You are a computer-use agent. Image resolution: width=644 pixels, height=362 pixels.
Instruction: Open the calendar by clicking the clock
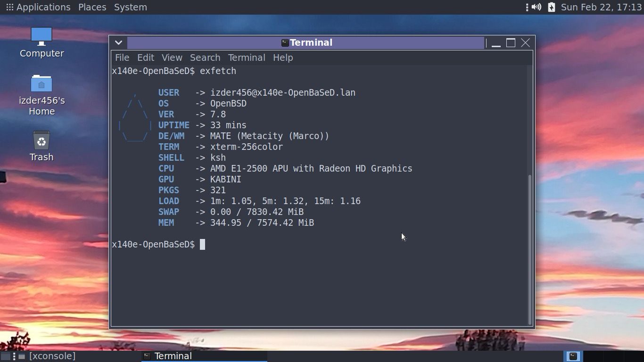[601, 7]
